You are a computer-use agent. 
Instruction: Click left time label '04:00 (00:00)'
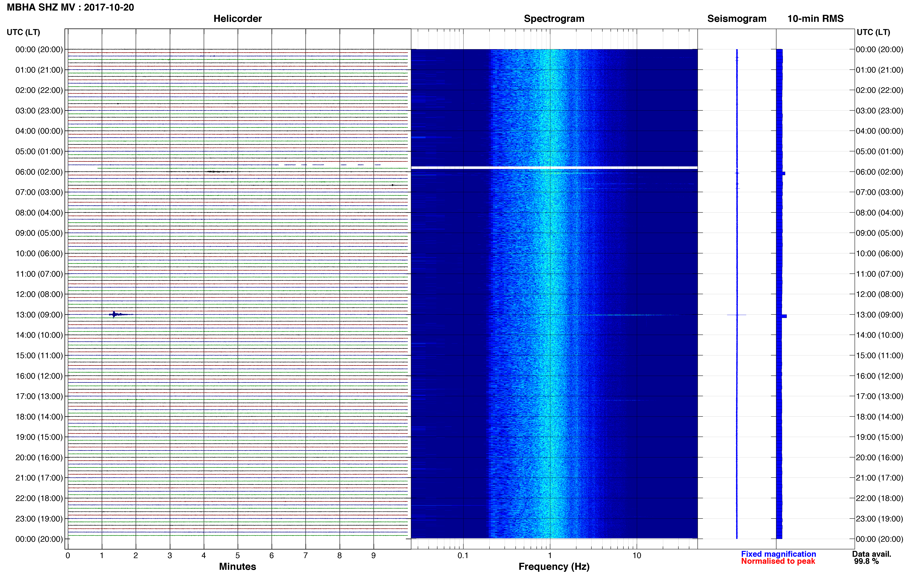pyautogui.click(x=39, y=131)
